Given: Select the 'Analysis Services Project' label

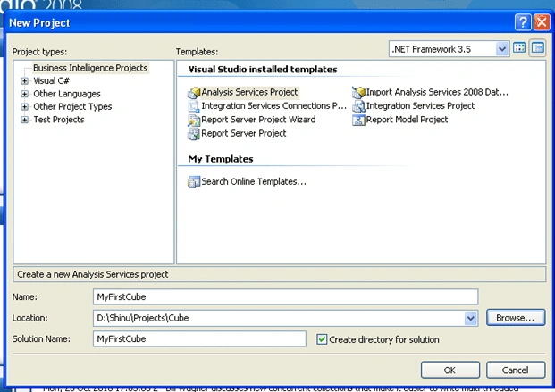Looking at the screenshot, I should (250, 92).
